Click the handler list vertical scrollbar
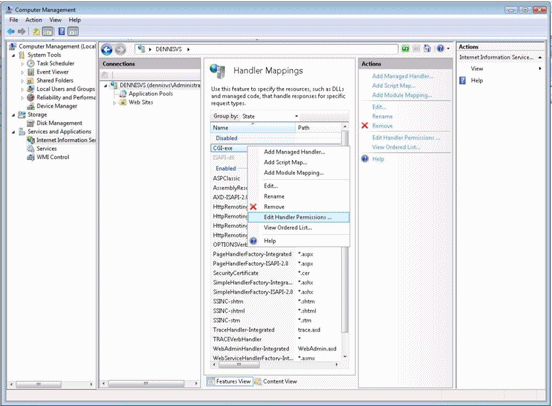This screenshot has width=552, height=406. [345, 241]
